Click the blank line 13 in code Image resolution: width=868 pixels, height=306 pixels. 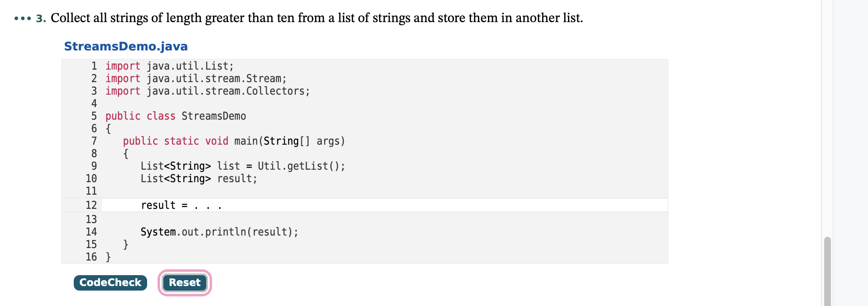click(385, 219)
